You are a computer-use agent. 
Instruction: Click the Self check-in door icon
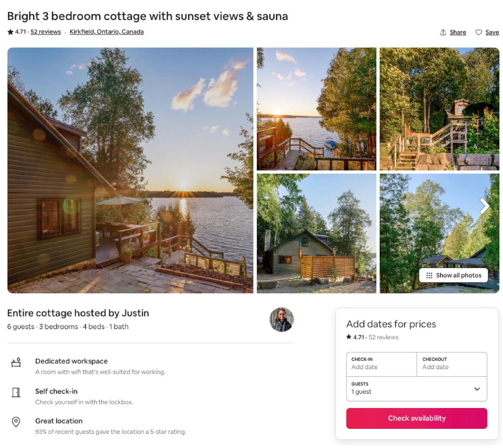point(16,392)
